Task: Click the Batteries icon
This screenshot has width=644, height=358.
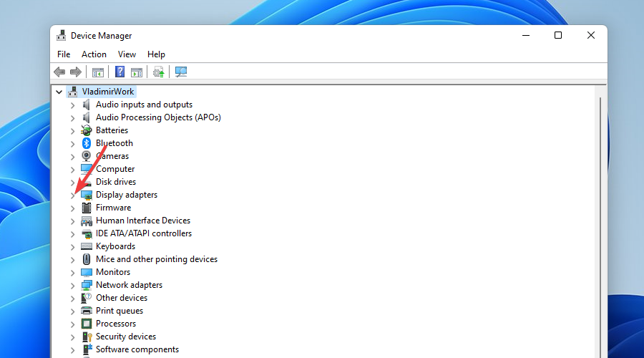Action: click(87, 130)
